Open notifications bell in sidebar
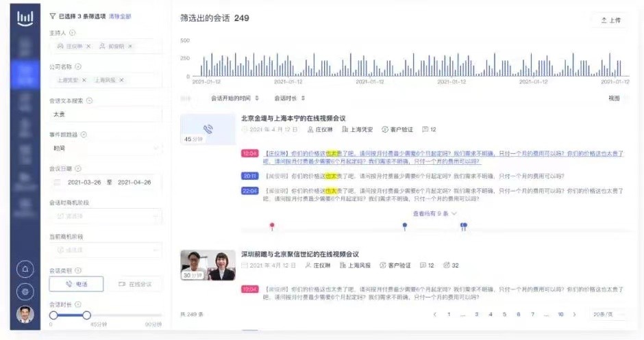The image size is (644, 340). tap(25, 269)
